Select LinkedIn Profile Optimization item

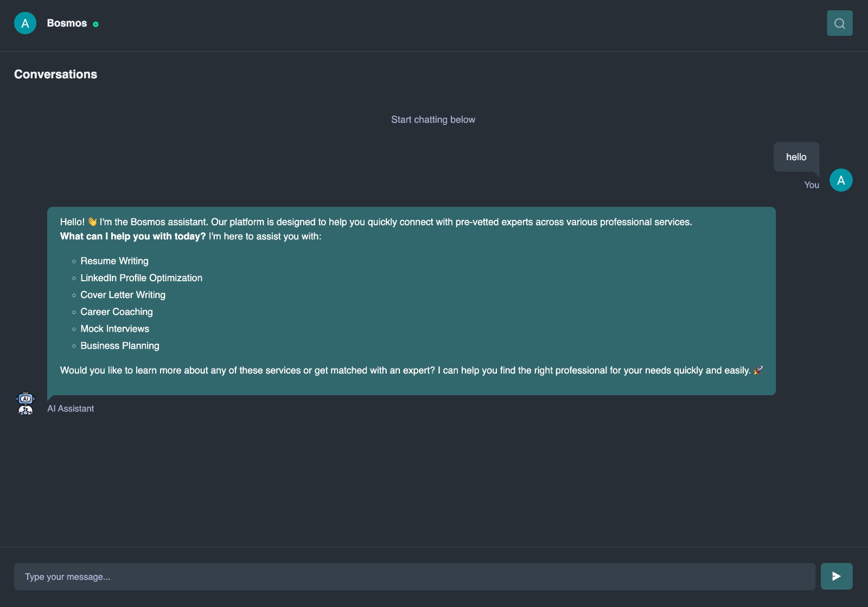pyautogui.click(x=141, y=278)
